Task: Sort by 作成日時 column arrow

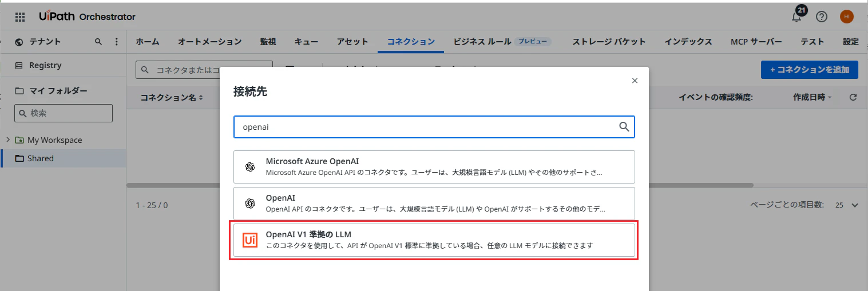Action: [830, 98]
